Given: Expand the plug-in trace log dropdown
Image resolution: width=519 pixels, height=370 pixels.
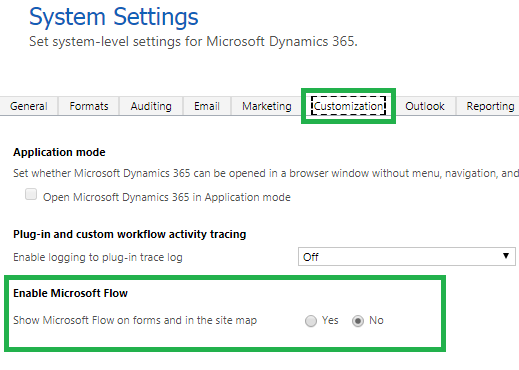Looking at the screenshot, I should (x=407, y=256).
